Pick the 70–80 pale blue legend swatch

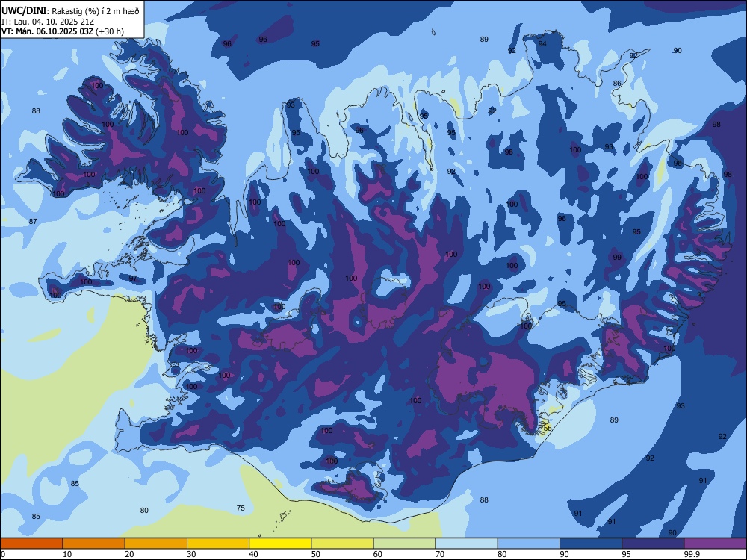click(x=466, y=544)
